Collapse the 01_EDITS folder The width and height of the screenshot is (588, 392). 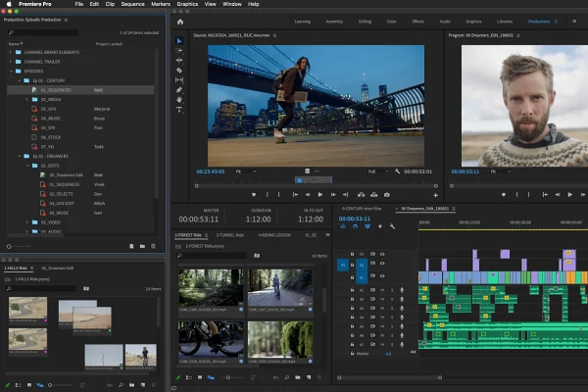click(27, 166)
